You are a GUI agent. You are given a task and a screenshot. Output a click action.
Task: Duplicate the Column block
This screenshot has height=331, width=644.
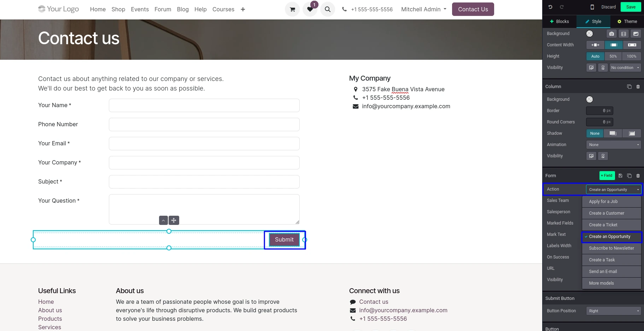pyautogui.click(x=629, y=87)
